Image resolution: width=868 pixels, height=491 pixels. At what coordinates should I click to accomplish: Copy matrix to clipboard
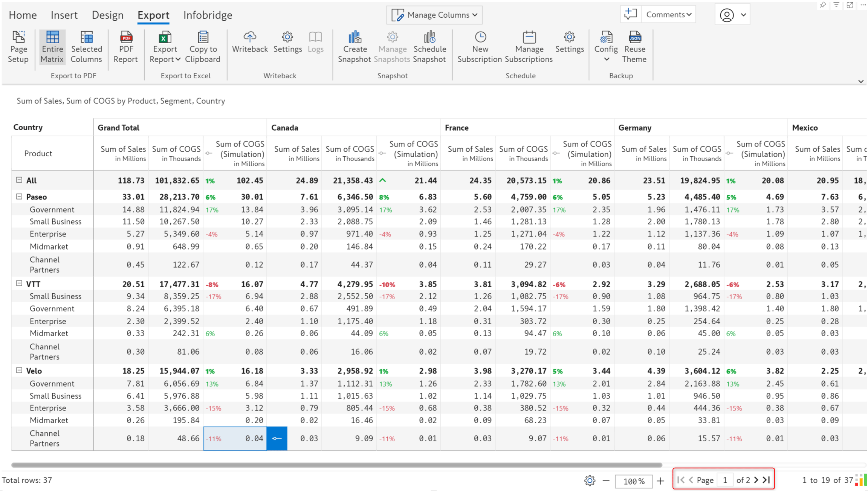(203, 47)
